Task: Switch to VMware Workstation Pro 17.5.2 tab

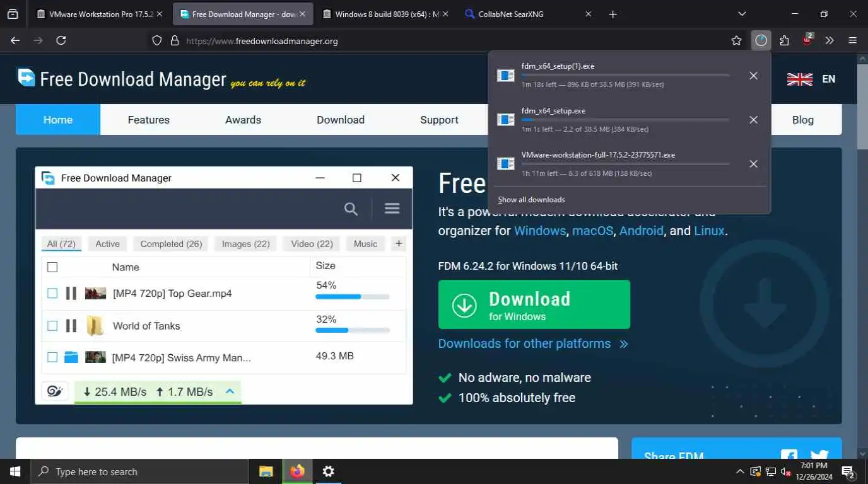Action: tap(100, 14)
